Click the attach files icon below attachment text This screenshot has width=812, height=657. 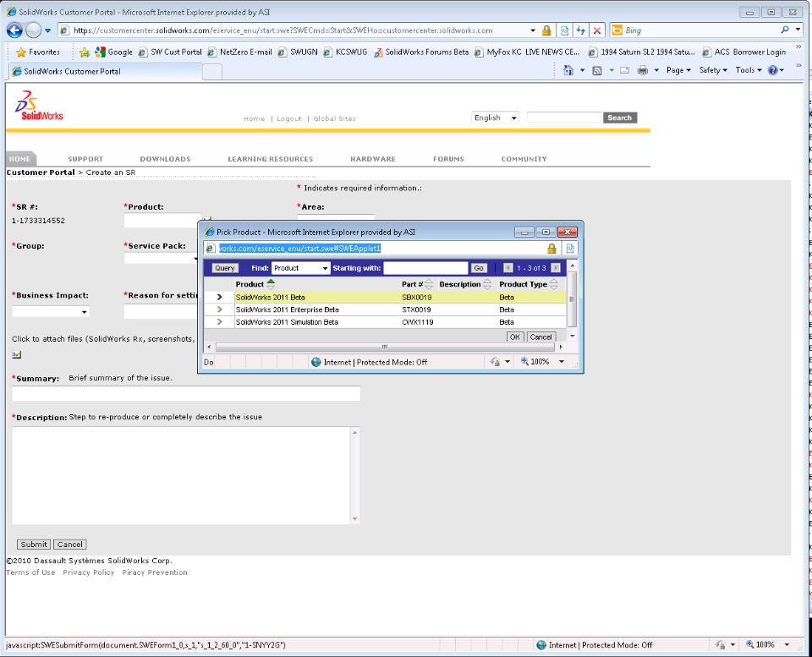pos(17,354)
